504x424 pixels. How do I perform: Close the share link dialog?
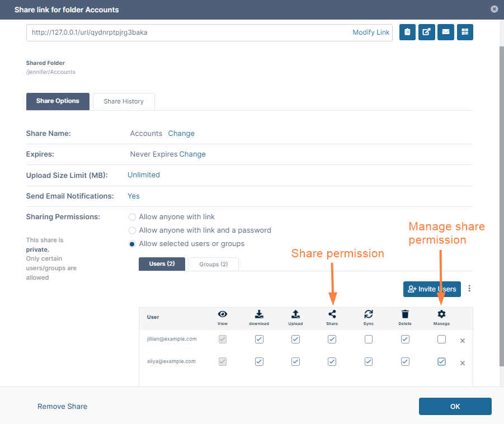[x=494, y=9]
